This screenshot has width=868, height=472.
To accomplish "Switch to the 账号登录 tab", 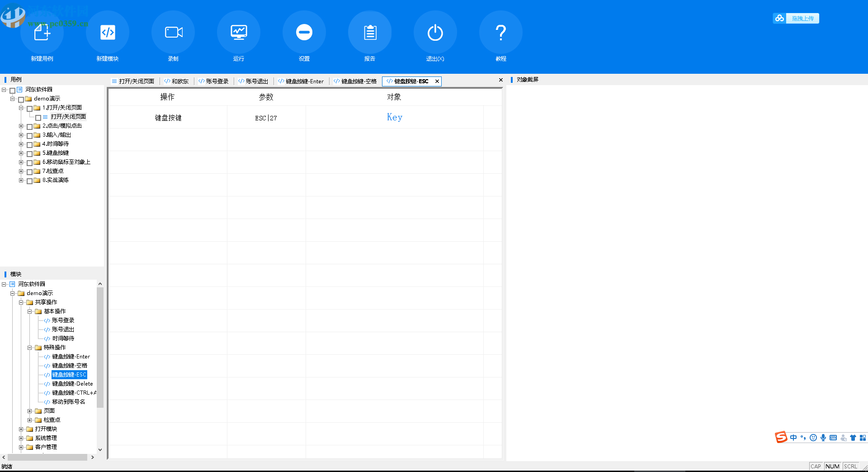I will click(x=213, y=81).
